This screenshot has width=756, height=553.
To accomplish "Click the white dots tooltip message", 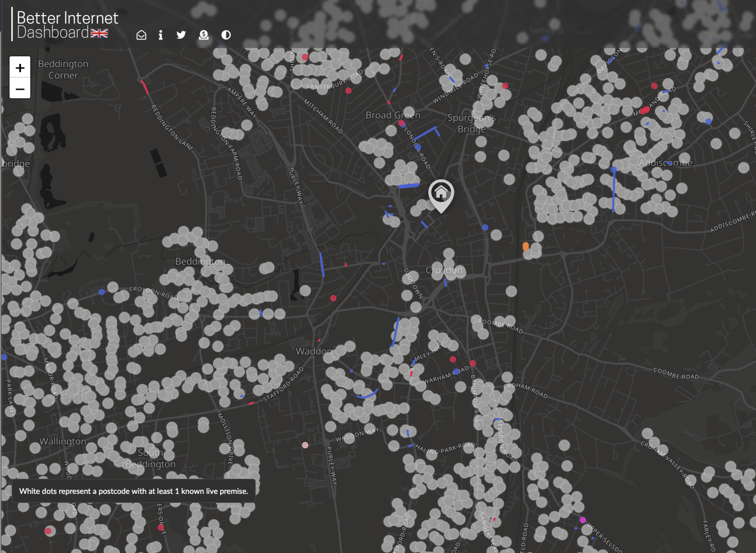I will coord(133,491).
